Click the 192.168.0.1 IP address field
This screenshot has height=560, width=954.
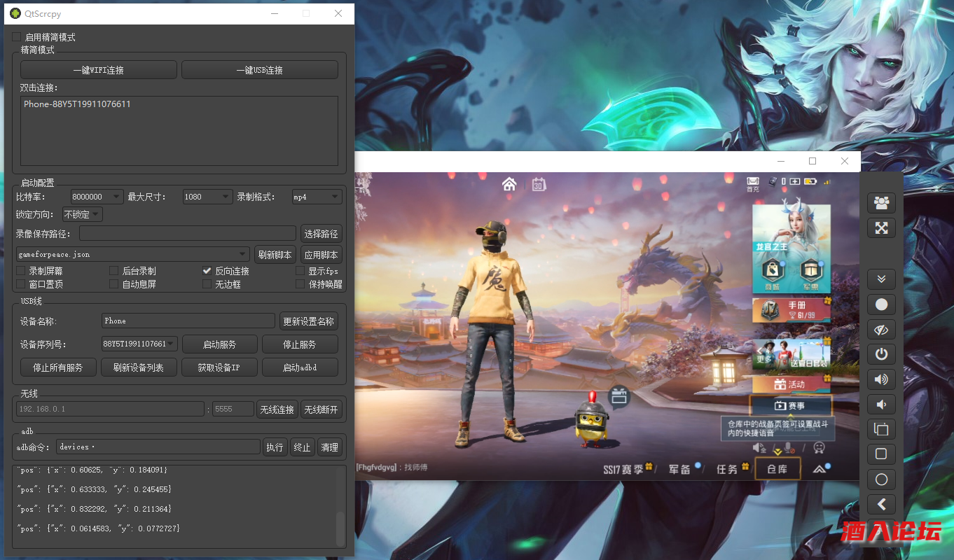tap(111, 409)
